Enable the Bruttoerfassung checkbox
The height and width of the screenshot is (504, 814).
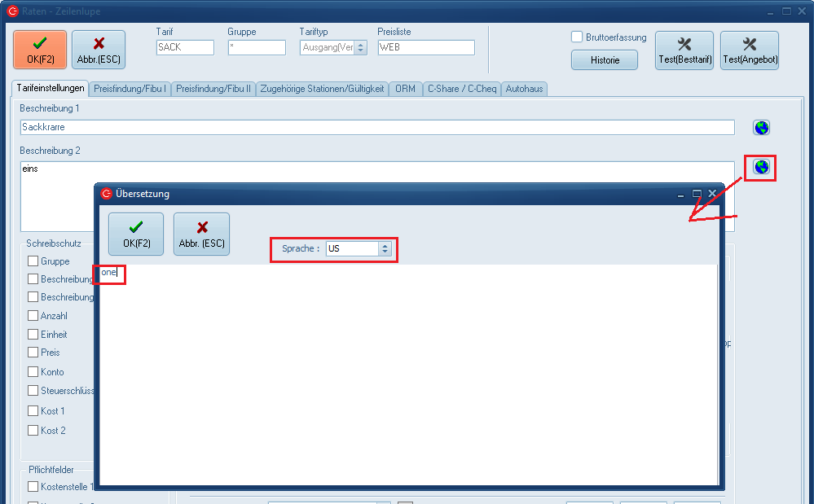[577, 37]
